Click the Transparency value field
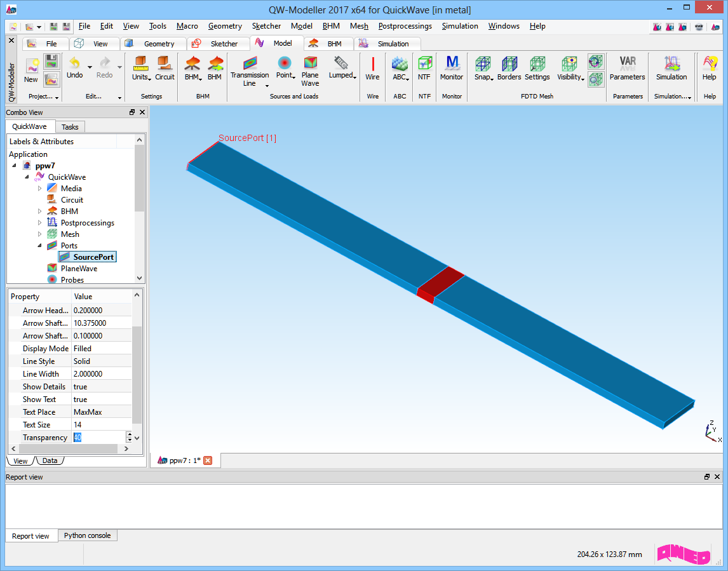 [x=99, y=438]
